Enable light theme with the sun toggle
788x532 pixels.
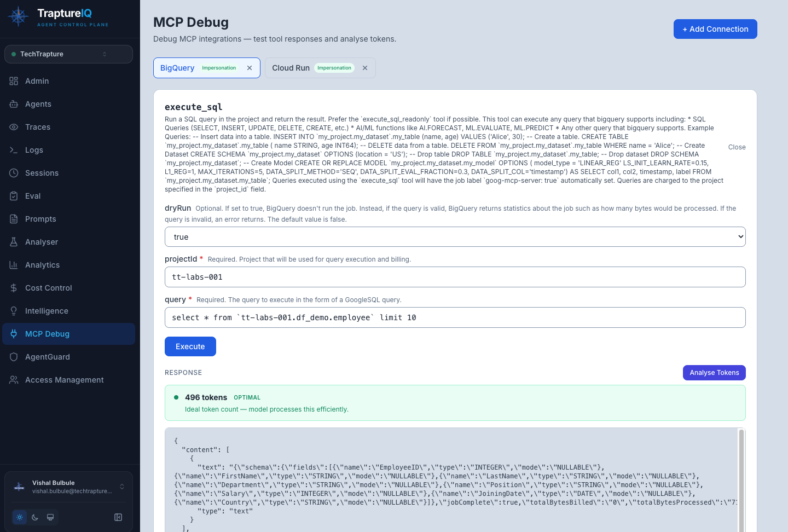20,517
